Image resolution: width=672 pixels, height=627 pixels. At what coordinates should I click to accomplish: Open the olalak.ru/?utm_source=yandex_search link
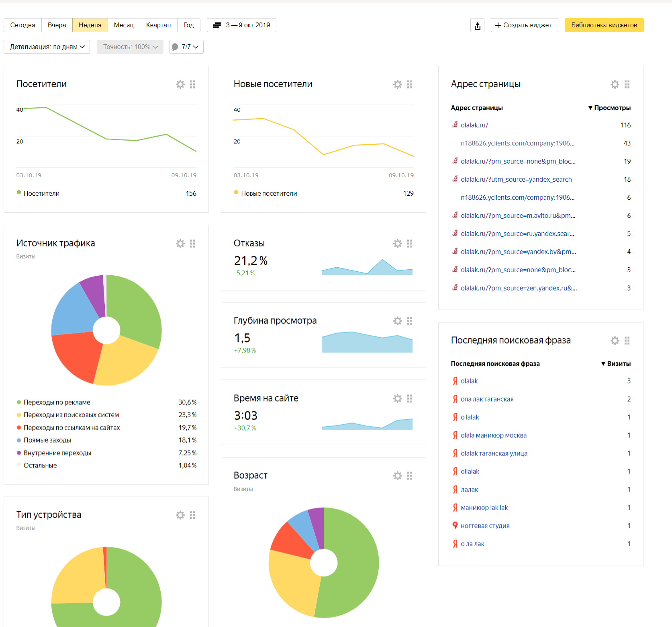click(x=516, y=179)
